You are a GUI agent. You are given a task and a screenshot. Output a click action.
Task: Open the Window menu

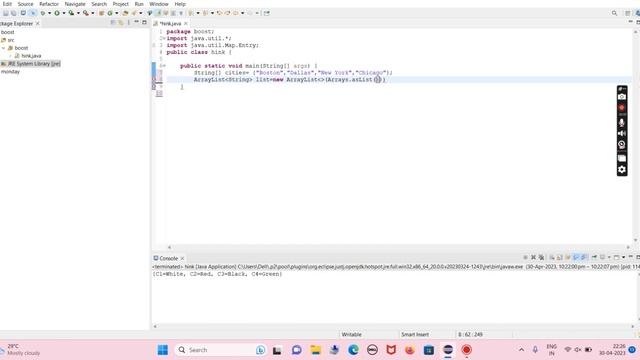click(159, 4)
